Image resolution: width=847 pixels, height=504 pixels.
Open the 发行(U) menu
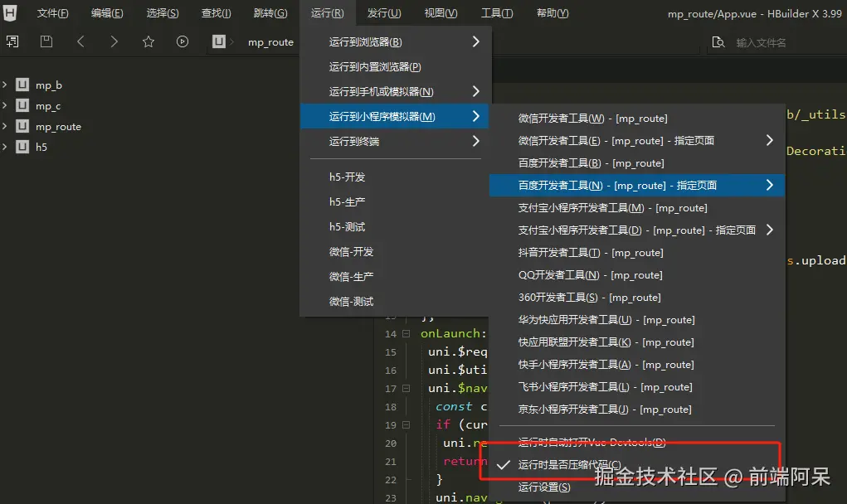[x=384, y=13]
